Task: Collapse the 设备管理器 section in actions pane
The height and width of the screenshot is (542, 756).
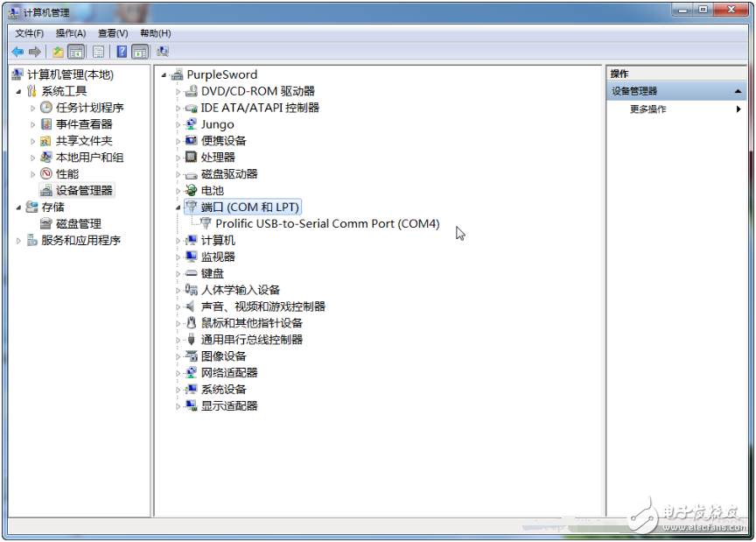Action: click(738, 91)
